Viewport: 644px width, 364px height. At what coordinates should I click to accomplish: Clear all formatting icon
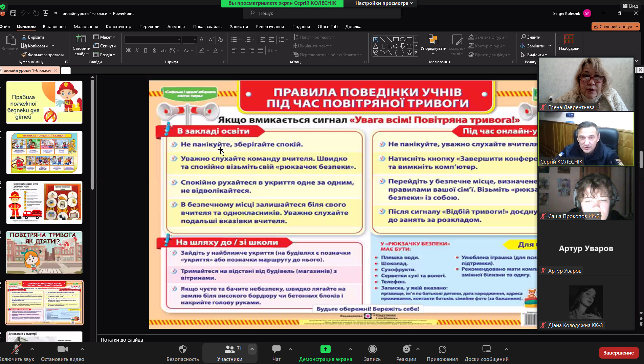[220, 40]
